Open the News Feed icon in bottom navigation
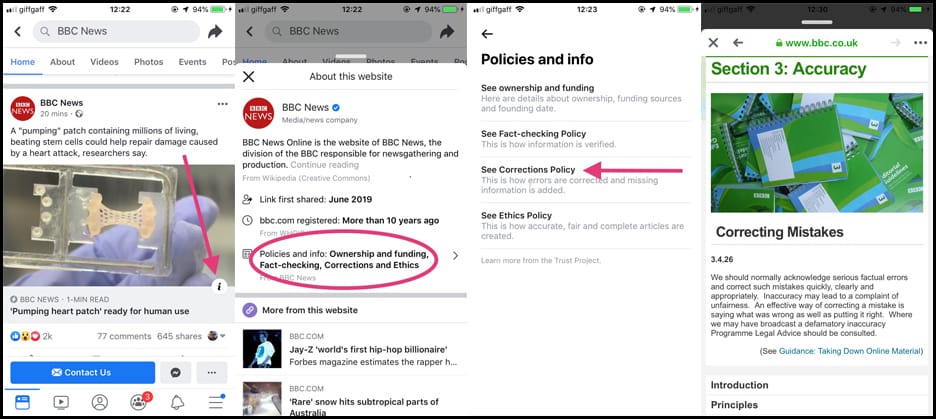Viewport: 936px width, 419px height. [22, 402]
